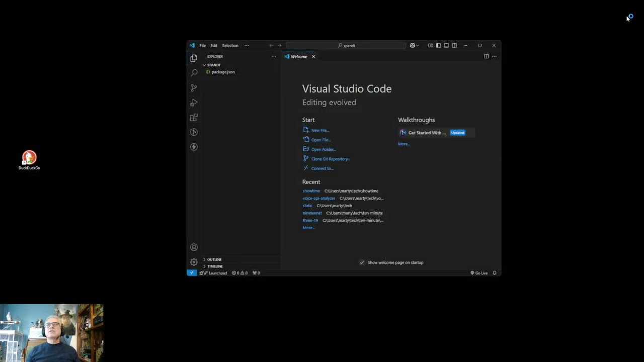Screen dimensions: 644x362
Task: Toggle the bottom Panel visibility
Action: click(x=446, y=46)
